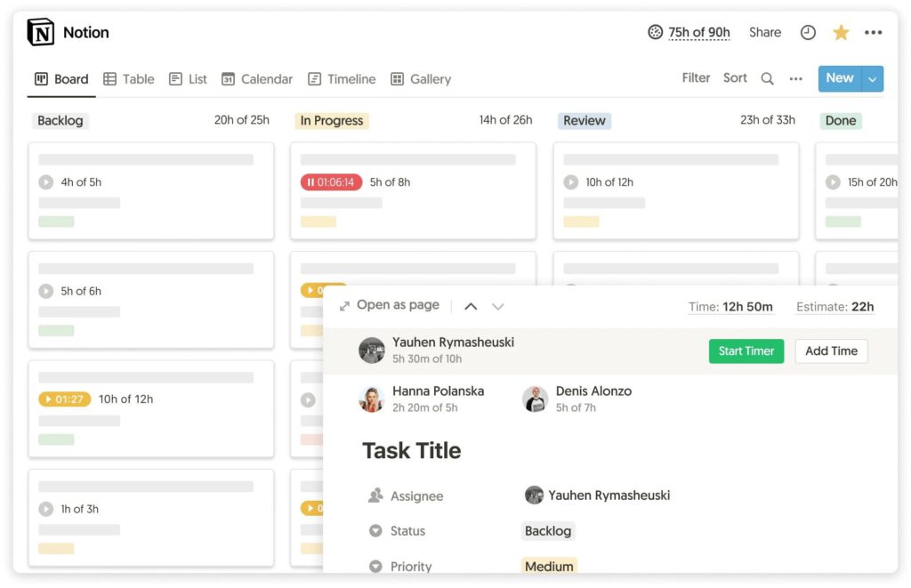The width and height of the screenshot is (911, 588).
Task: Select the globe icon next to 75h of 90h
Action: click(x=652, y=32)
